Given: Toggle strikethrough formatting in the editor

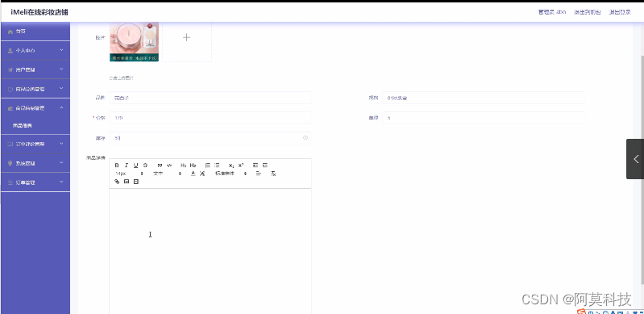Looking at the screenshot, I should click(145, 165).
